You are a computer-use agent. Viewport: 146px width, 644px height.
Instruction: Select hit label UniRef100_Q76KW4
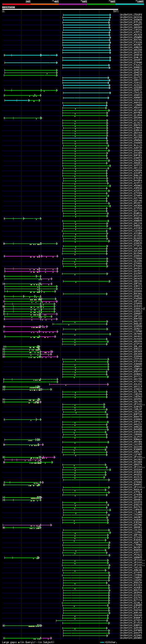click(131, 63)
